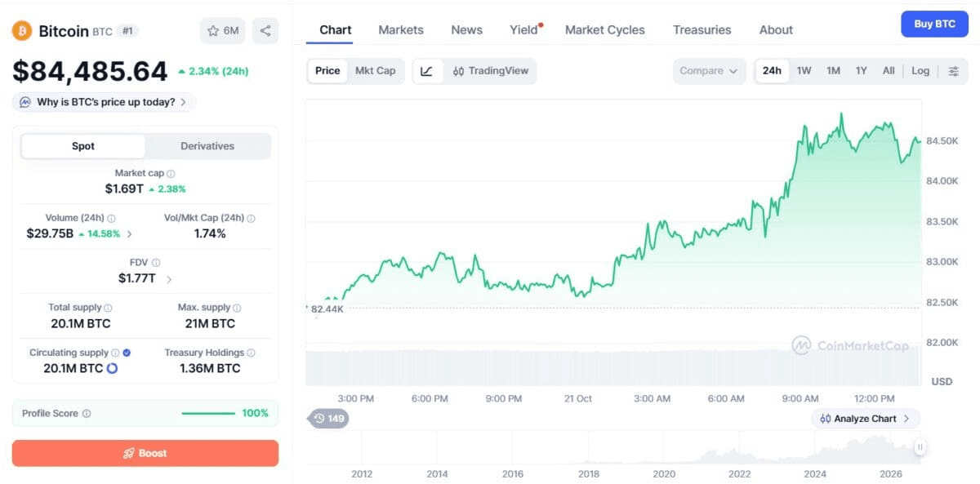Open chart settings sliders icon
This screenshot has height=484, width=980.
953,71
